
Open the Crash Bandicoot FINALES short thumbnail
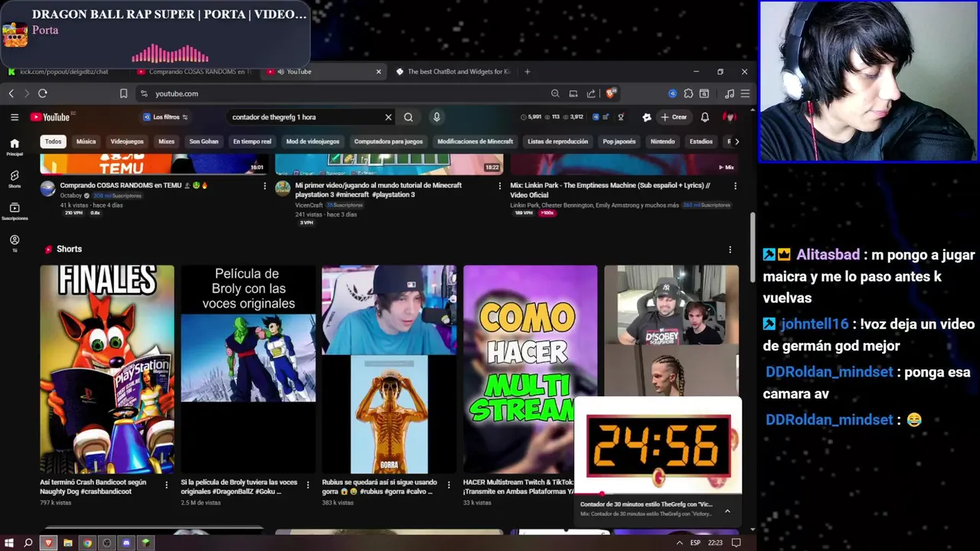(x=107, y=369)
